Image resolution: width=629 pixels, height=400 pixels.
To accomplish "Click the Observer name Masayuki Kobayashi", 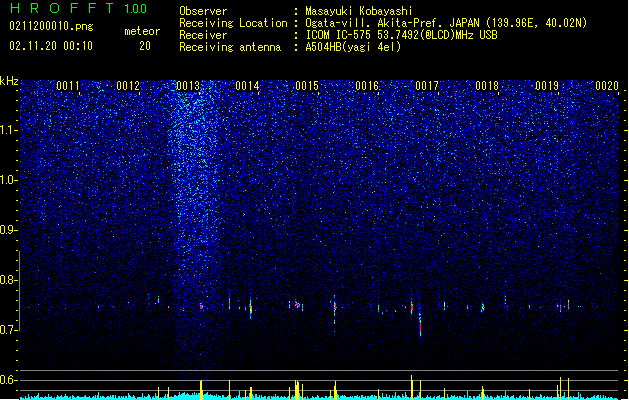I will pyautogui.click(x=359, y=11).
